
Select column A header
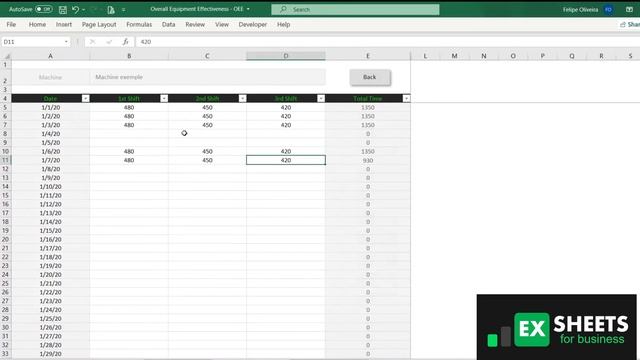tap(51, 56)
